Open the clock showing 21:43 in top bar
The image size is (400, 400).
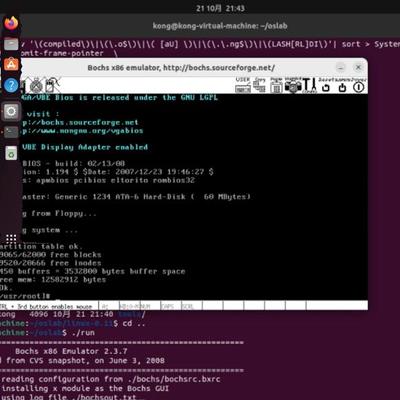click(220, 8)
